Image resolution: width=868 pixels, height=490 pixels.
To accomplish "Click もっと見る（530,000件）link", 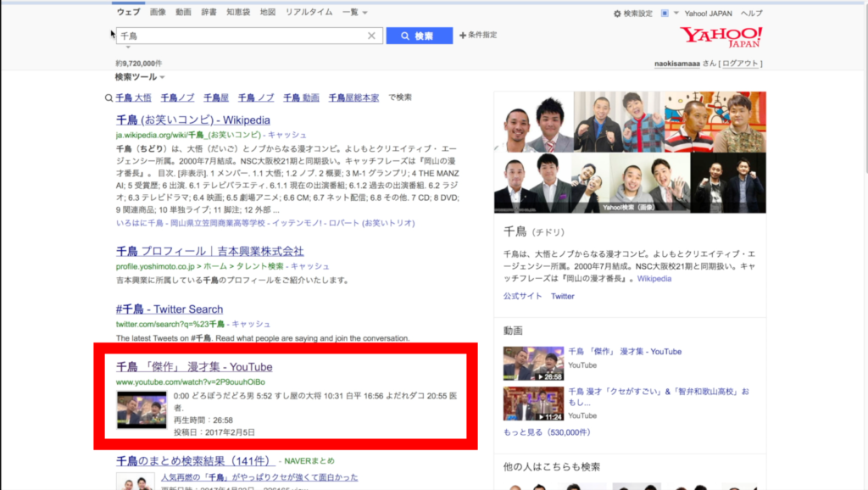I will (x=547, y=432).
